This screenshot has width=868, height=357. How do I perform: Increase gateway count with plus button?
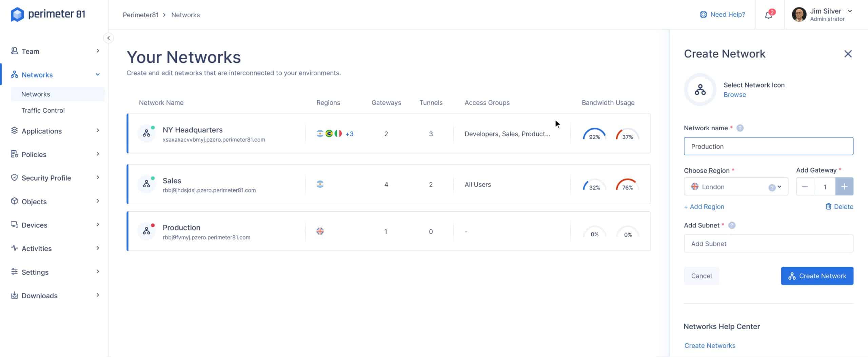844,187
